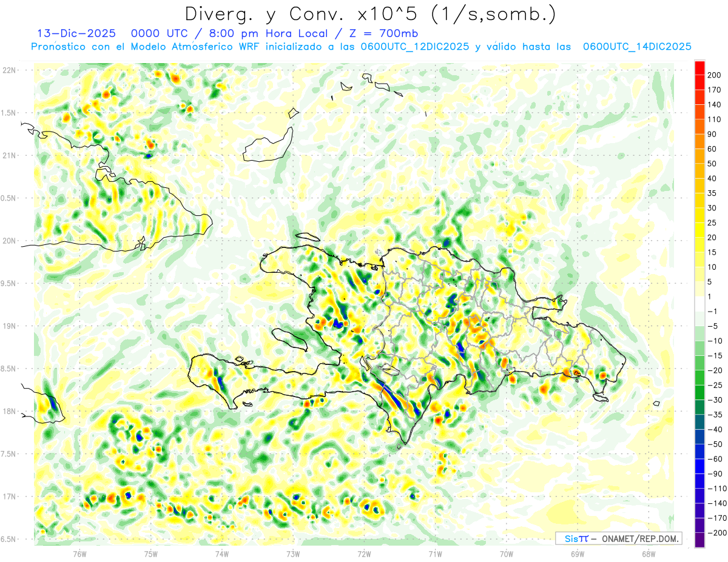
Task: Click the colorbar value label -200
Action: [x=716, y=533]
